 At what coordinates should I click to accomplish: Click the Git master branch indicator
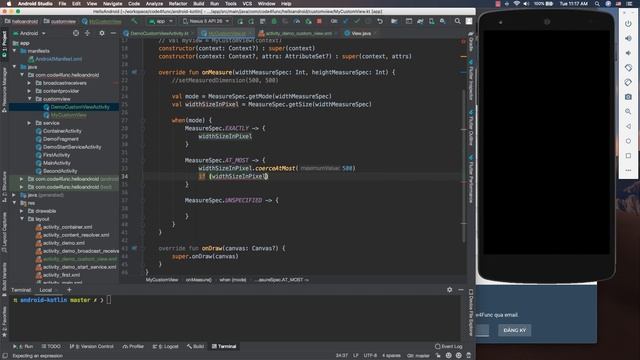(418, 356)
